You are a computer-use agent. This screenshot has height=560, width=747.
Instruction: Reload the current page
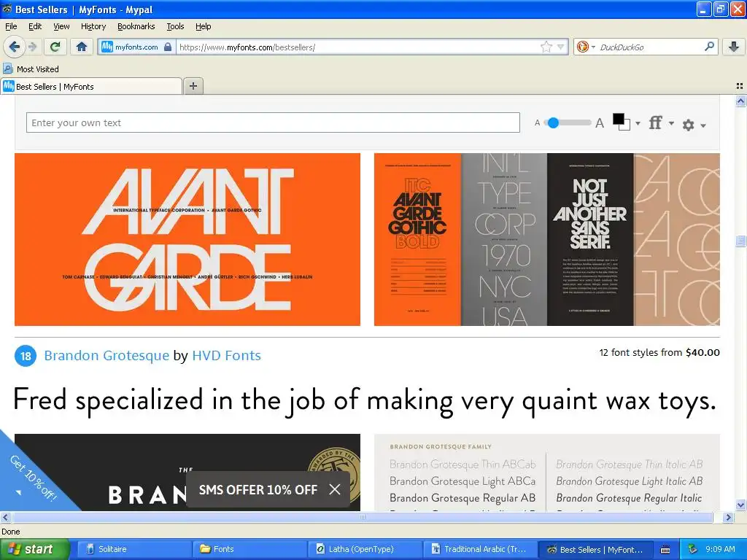55,47
